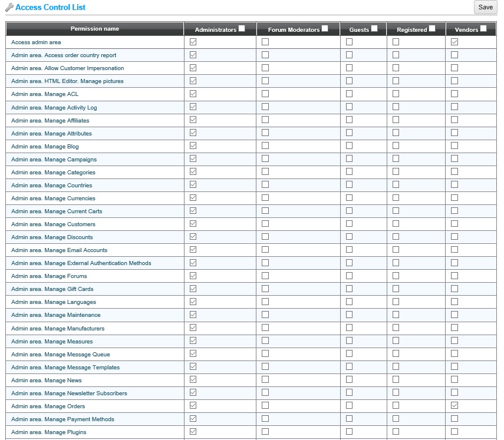Click the Vendors column header label
Image resolution: width=504 pixels, height=440 pixels.
point(466,30)
